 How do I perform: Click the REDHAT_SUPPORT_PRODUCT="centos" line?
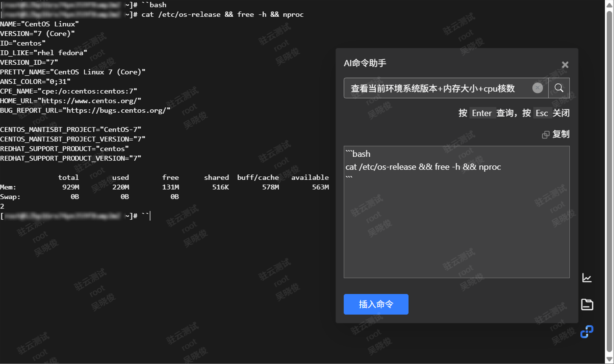[x=64, y=149]
